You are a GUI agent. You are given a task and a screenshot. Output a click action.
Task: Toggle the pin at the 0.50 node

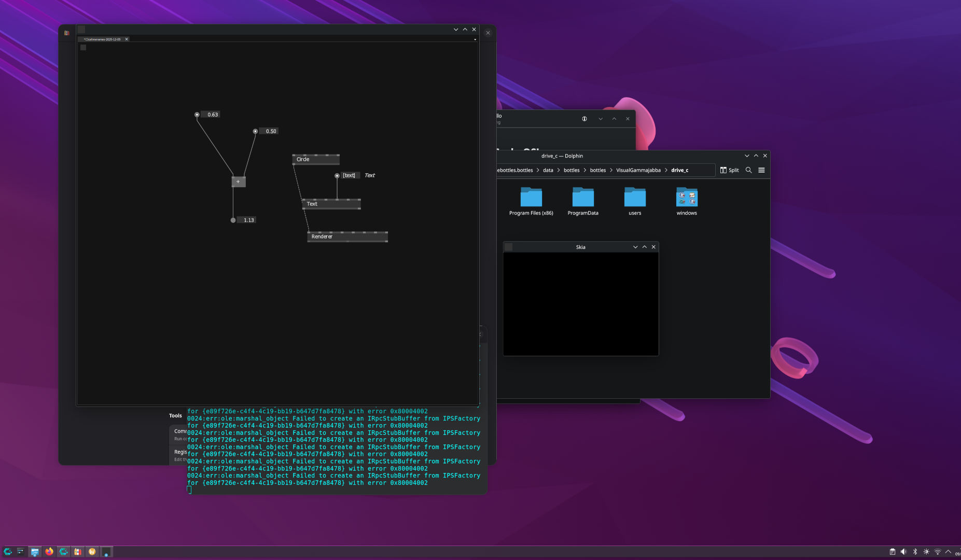tap(255, 131)
